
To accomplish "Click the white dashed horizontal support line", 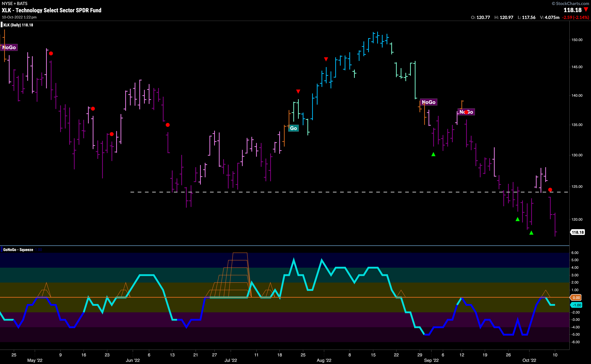I will tap(349, 192).
